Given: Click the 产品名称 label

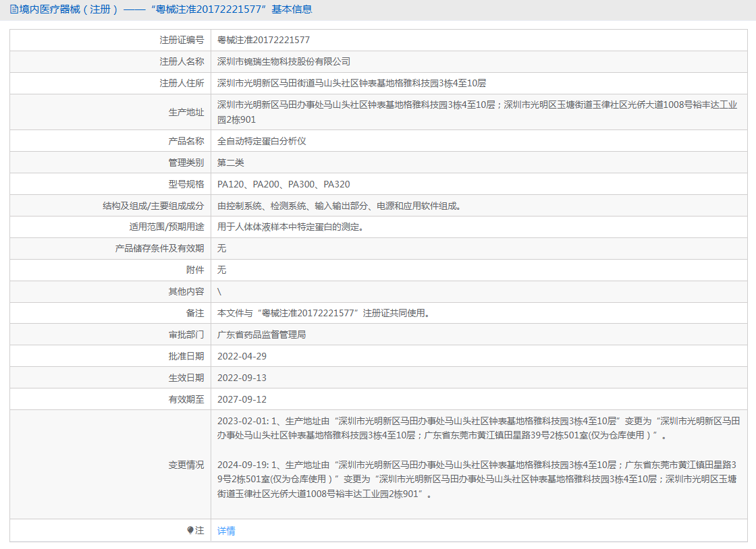Looking at the screenshot, I should 186,141.
